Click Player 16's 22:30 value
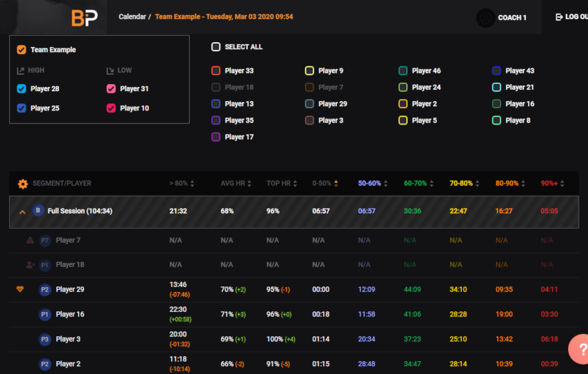This screenshot has width=588, height=374. [x=178, y=310]
